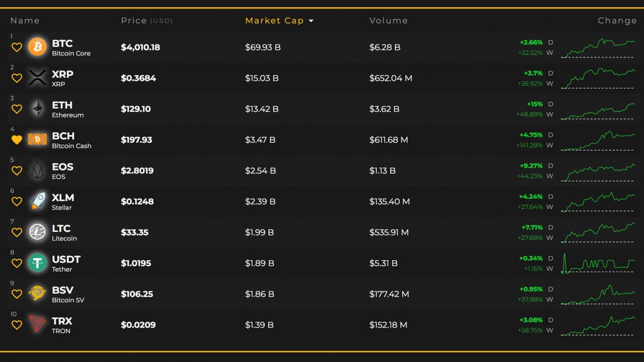Click the Tether logo icon
Image resolution: width=644 pixels, height=362 pixels.
click(x=37, y=263)
